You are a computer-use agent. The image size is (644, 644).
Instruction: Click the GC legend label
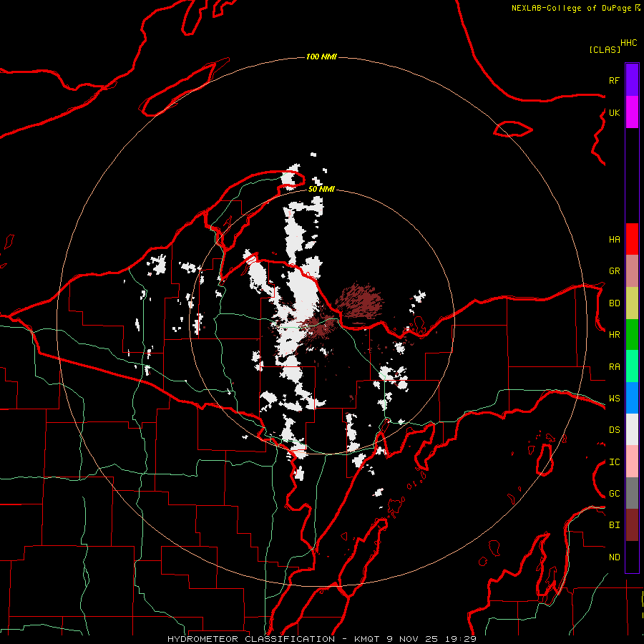(x=614, y=494)
